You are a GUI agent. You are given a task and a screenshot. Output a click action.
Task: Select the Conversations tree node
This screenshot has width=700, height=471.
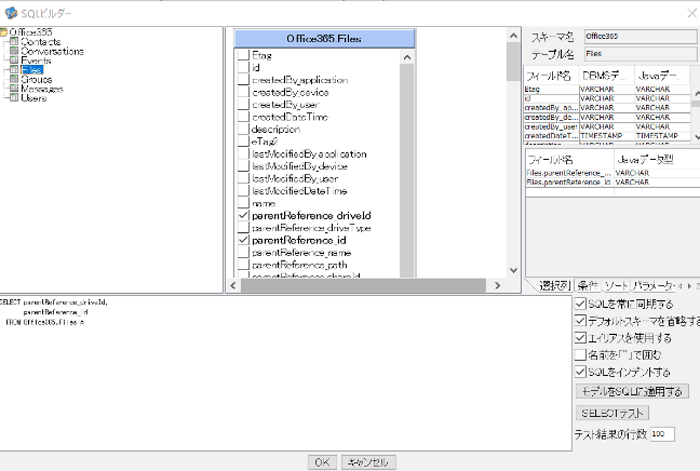pyautogui.click(x=52, y=51)
